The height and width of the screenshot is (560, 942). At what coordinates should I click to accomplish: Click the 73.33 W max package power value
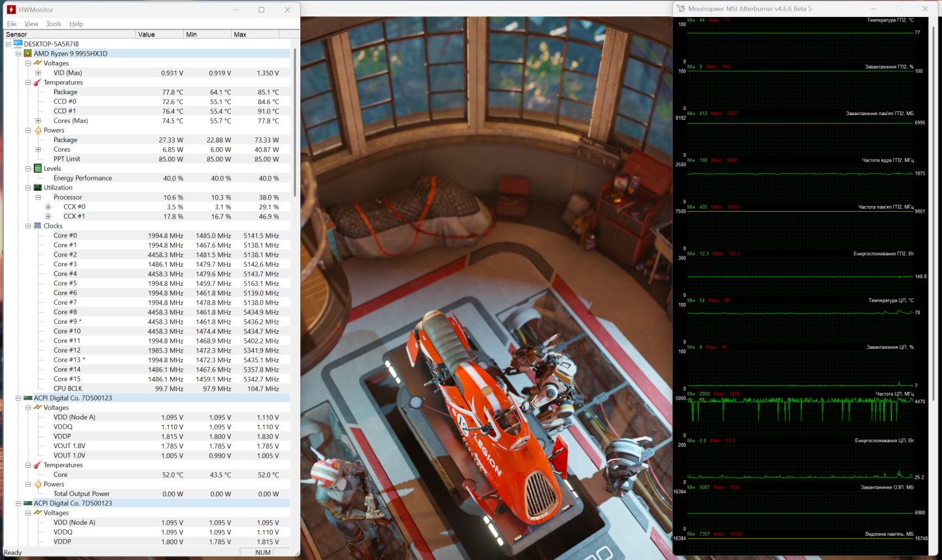tap(266, 140)
